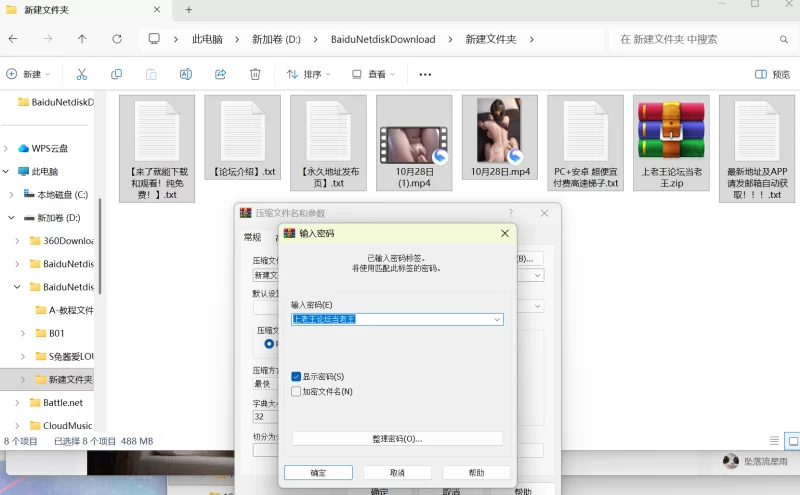Open the three-dot more options menu
Screen dimensions: 800x495
click(425, 74)
